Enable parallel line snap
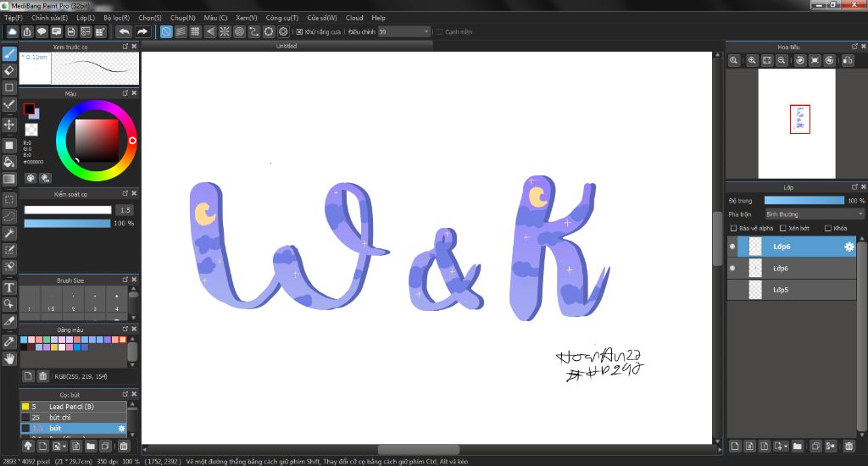 (181, 31)
